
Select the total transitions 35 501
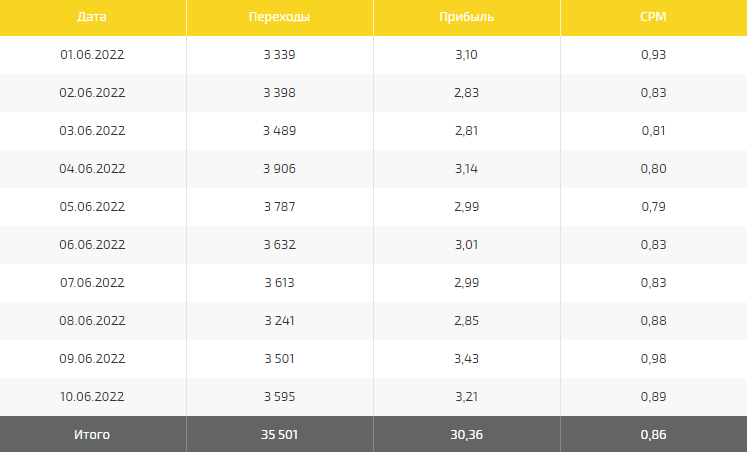coord(279,434)
